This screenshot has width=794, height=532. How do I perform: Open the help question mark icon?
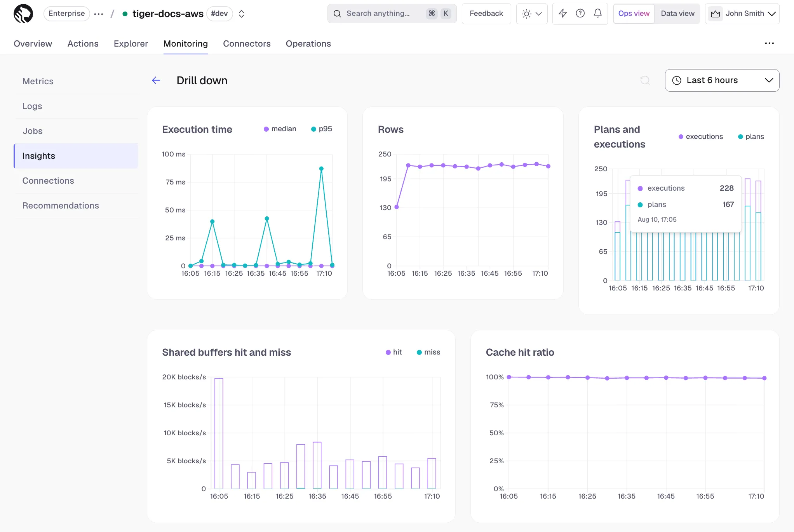580,14
